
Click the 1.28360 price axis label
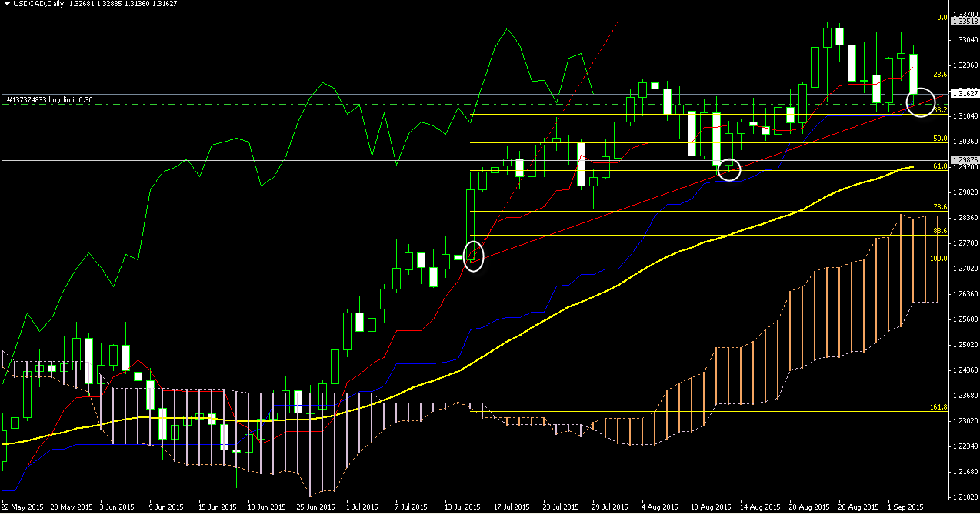coord(965,217)
